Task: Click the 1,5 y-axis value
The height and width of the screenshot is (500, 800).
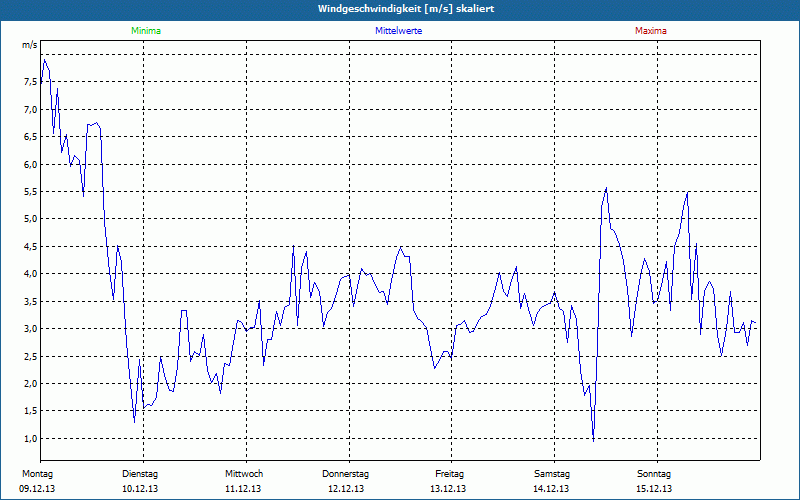Action: (31, 411)
